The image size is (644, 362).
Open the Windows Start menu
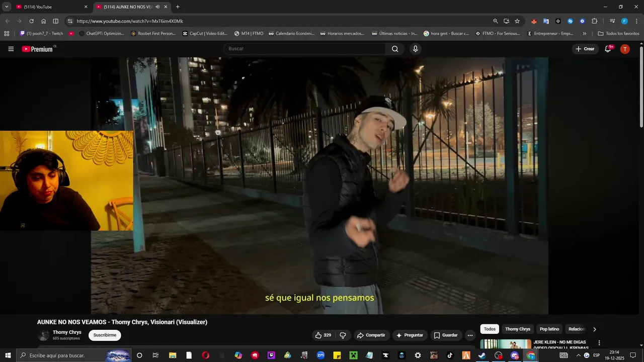8,355
